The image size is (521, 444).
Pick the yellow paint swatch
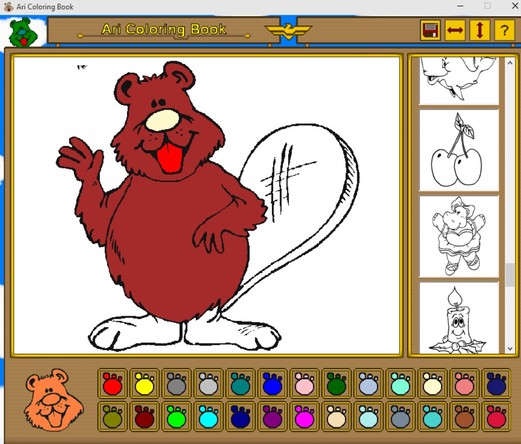144,383
